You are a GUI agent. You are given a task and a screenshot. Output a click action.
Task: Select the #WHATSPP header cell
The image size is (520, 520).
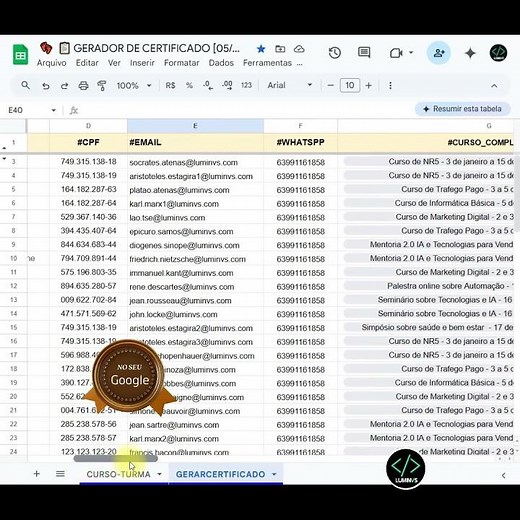(x=300, y=142)
